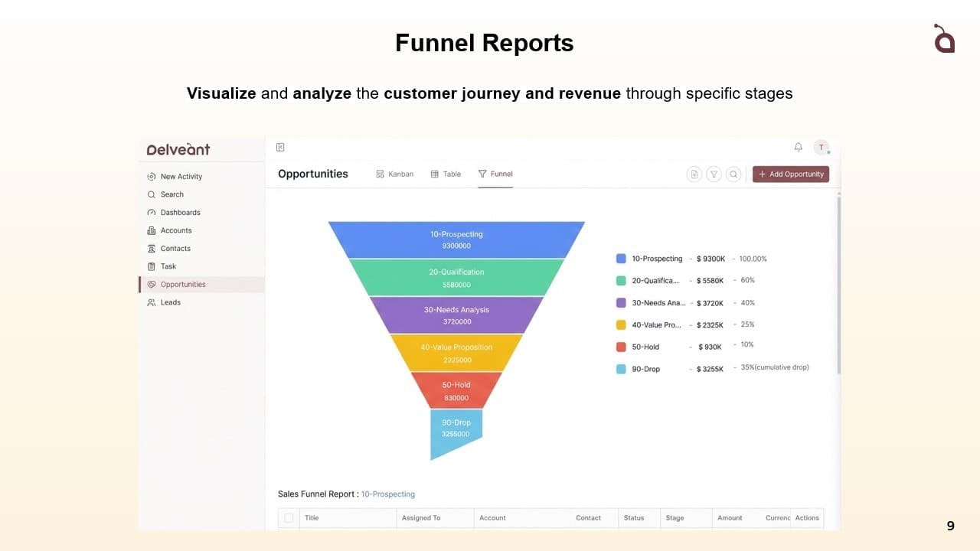Collapse the sidebar using the top-left icon
The image size is (980, 551).
280,147
